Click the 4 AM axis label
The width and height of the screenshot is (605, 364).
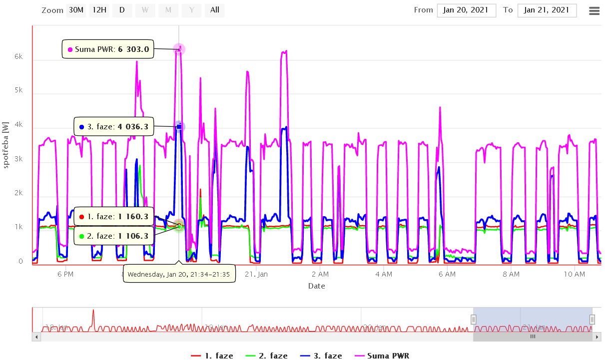click(383, 274)
